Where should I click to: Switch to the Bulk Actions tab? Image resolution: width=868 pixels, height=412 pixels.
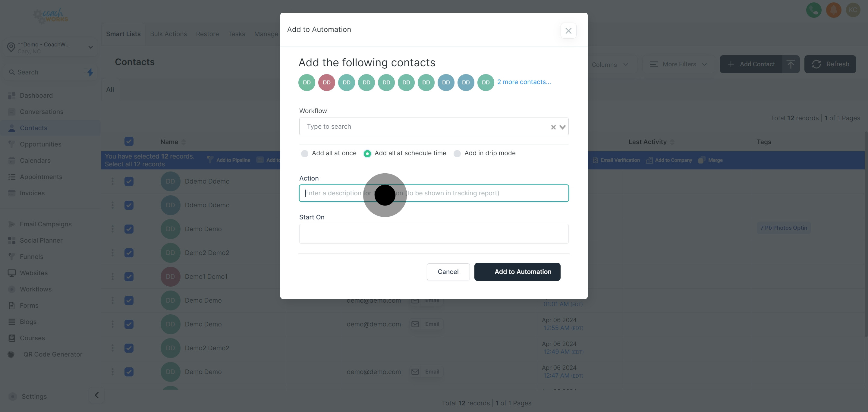[x=168, y=34]
